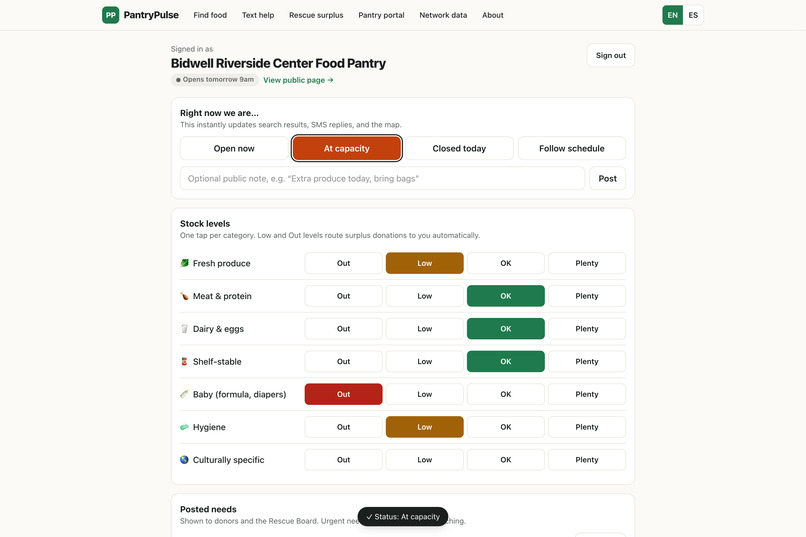Select OK for Shelf-stable
The height and width of the screenshot is (537, 806).
(x=506, y=362)
